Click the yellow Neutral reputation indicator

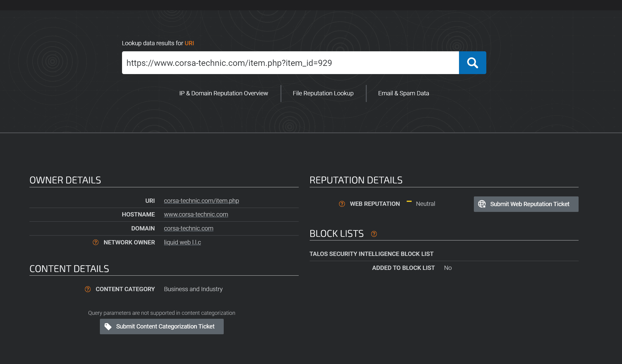pos(409,201)
